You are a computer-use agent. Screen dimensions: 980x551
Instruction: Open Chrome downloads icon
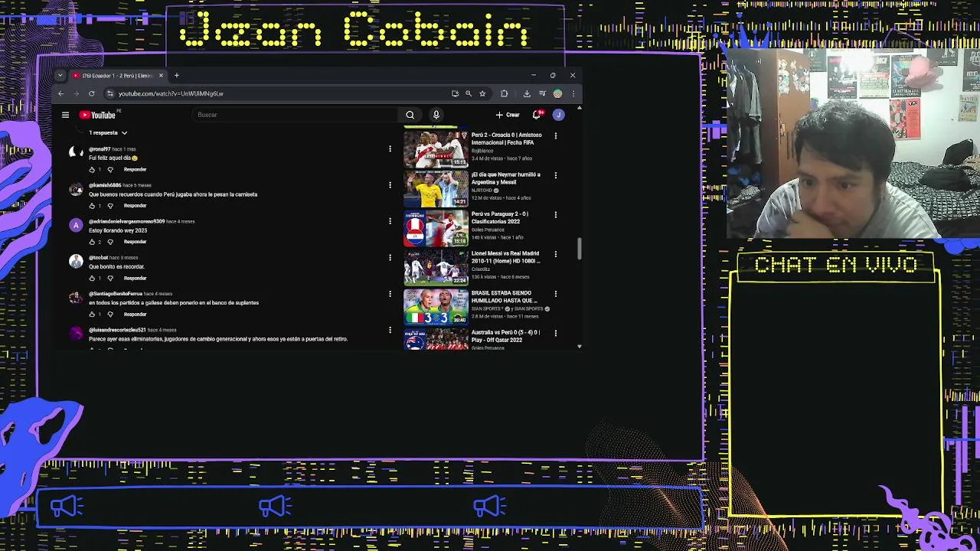pyautogui.click(x=527, y=93)
